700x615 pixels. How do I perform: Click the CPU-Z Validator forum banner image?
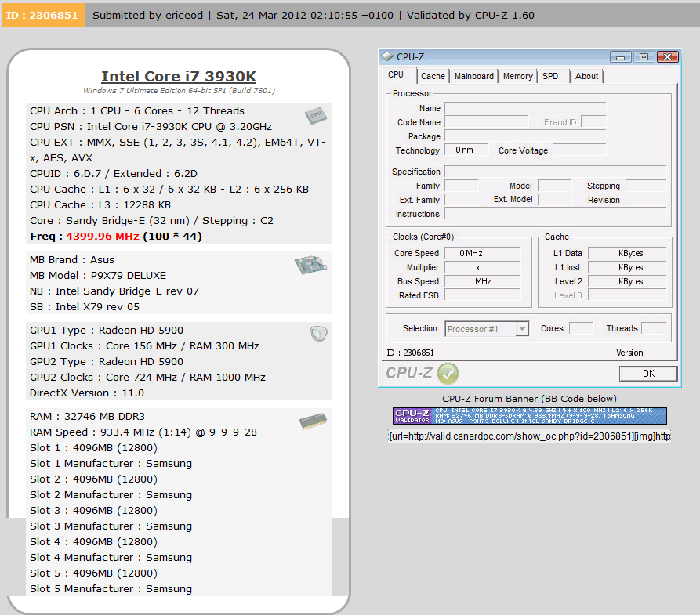click(x=529, y=416)
